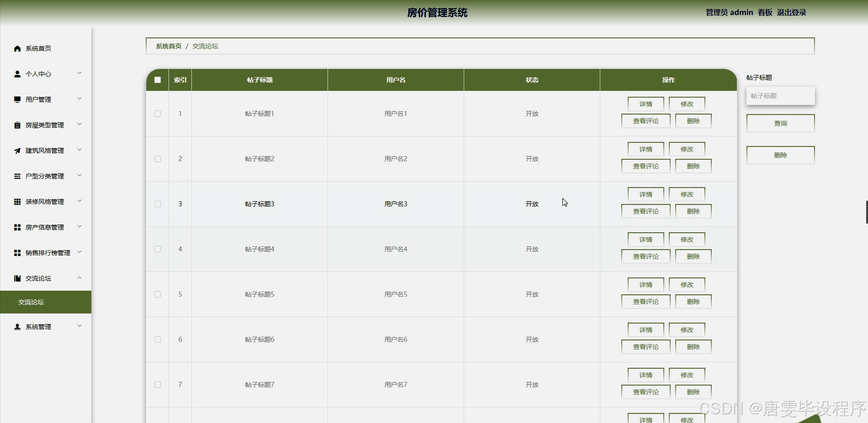Screen dimensions: 868x423
Task: Open the 系统首页 sidebar menu item
Action: click(x=46, y=48)
